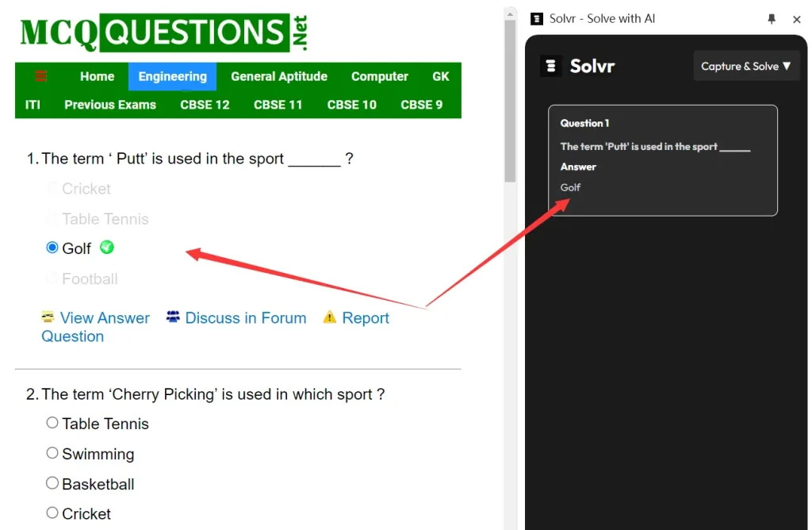Switch to the General Aptitude section
This screenshot has height=530, width=812.
(279, 76)
